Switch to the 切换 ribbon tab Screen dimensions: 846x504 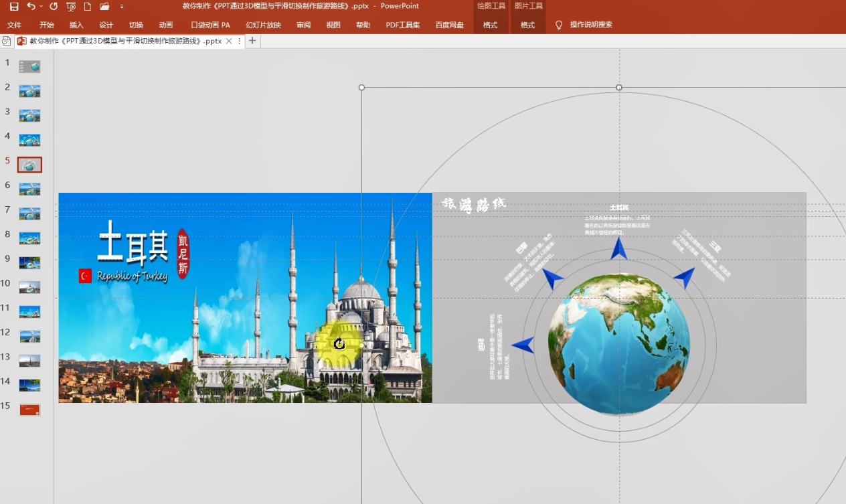(137, 25)
